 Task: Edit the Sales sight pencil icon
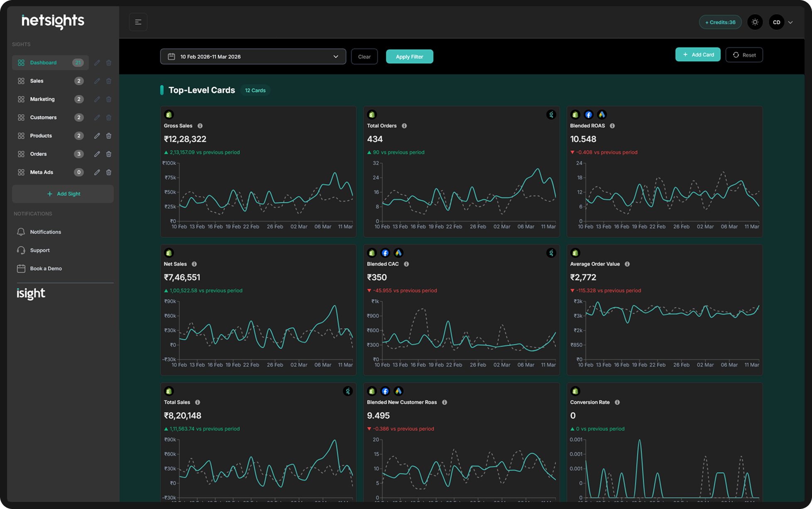(x=97, y=81)
